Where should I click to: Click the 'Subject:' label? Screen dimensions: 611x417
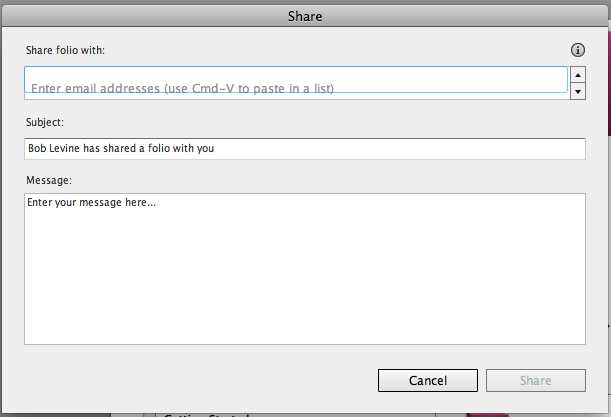pos(45,123)
